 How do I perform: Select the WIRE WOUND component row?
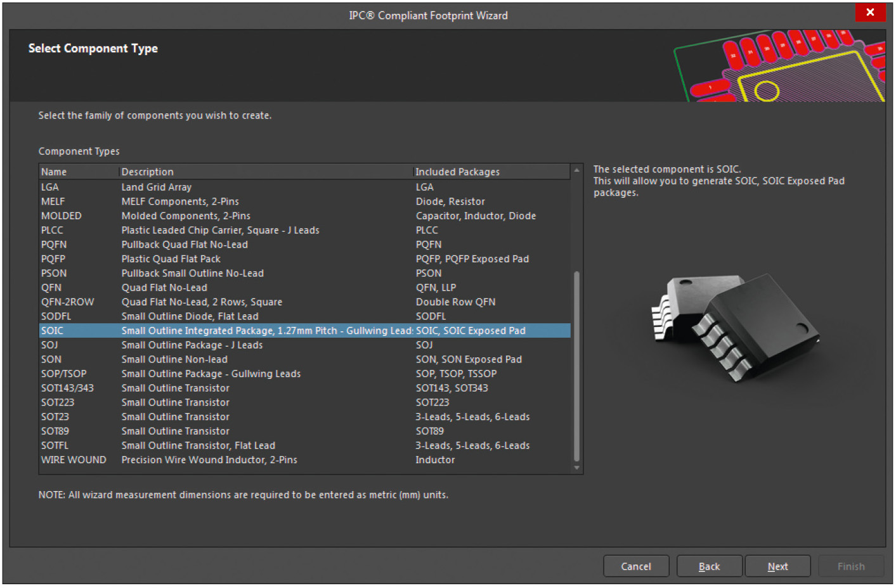[304, 460]
